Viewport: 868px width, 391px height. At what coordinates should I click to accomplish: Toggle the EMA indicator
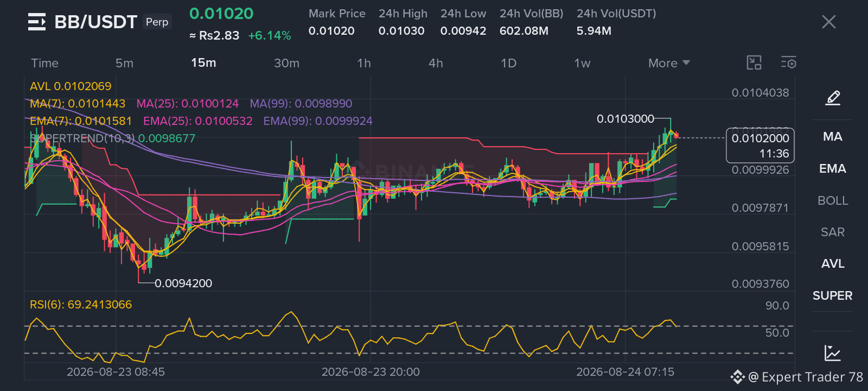point(833,168)
